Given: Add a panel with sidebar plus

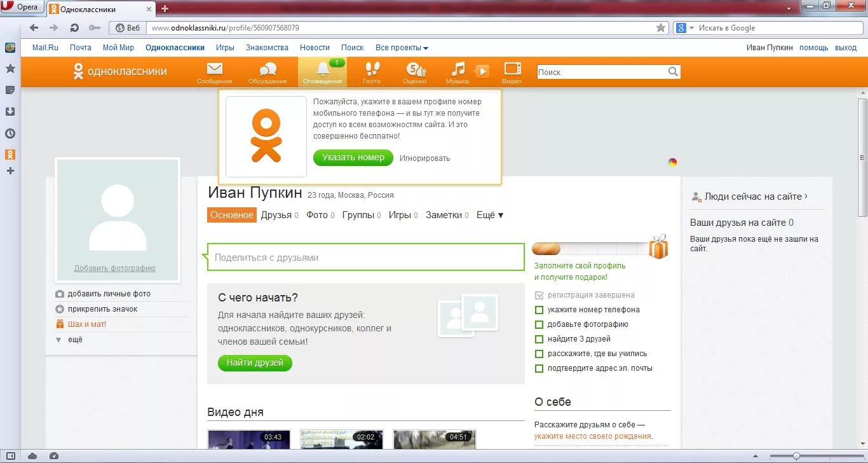Looking at the screenshot, I should click(10, 171).
